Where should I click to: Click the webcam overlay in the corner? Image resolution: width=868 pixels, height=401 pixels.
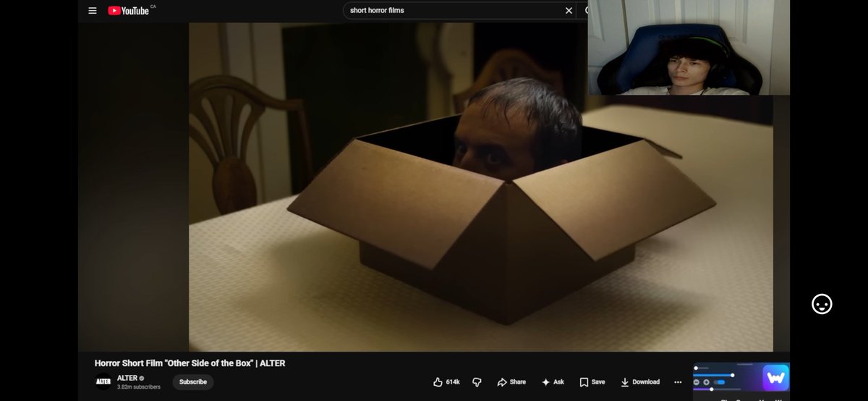pos(688,47)
